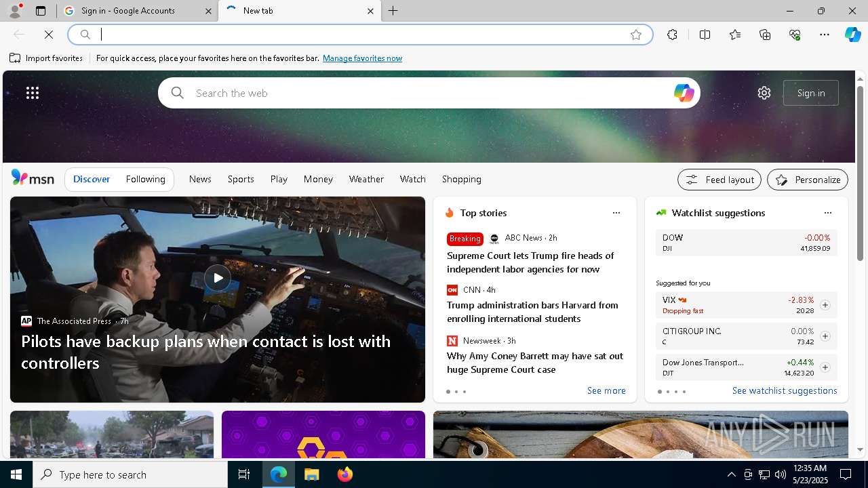Switch to the Following tab
The width and height of the screenshot is (868, 488).
(146, 179)
